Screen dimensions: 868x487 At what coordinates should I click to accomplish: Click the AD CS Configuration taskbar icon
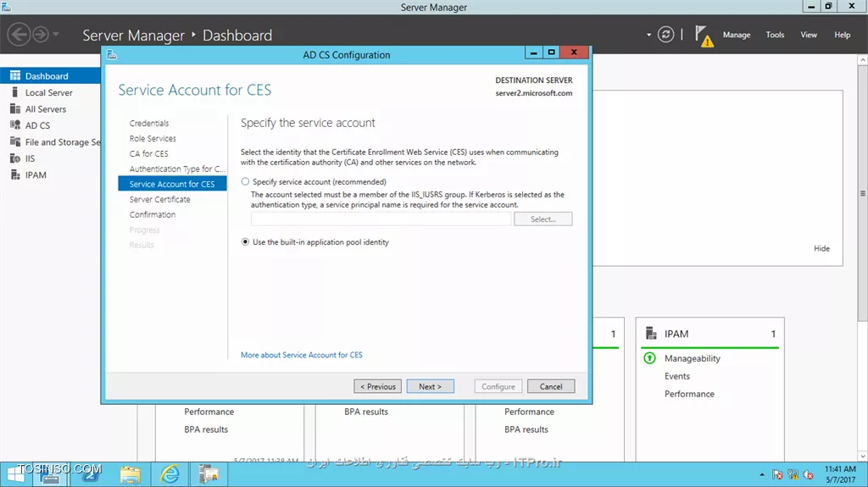coord(209,474)
